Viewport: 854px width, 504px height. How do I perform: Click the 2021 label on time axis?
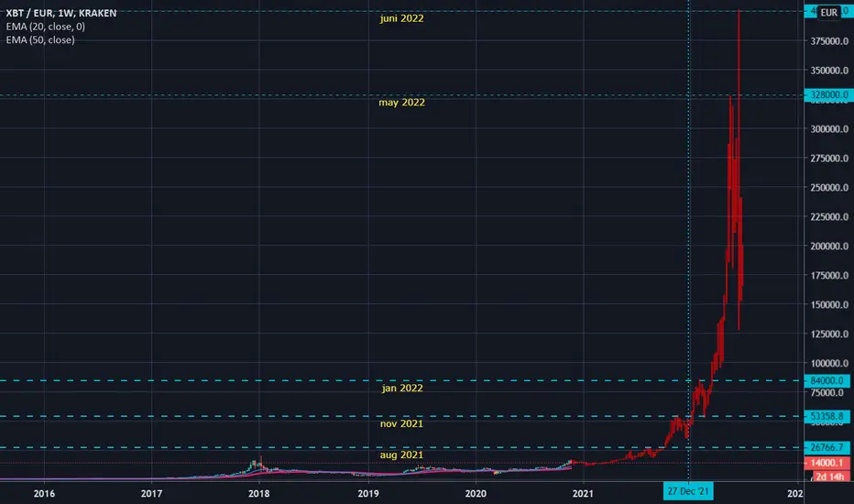point(583,494)
